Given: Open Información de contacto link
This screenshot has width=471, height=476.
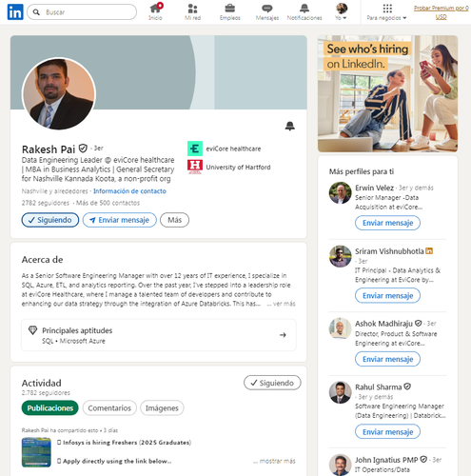Looking at the screenshot, I should tap(129, 191).
